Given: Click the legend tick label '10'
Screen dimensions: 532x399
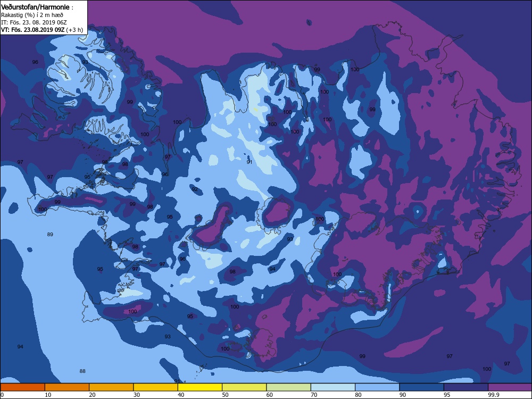Looking at the screenshot, I should [x=48, y=395].
